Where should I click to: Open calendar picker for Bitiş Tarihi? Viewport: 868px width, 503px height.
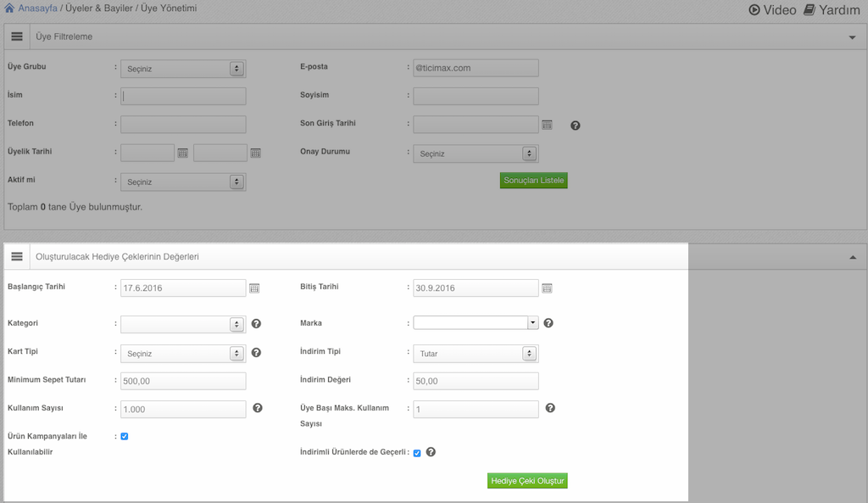coord(547,288)
